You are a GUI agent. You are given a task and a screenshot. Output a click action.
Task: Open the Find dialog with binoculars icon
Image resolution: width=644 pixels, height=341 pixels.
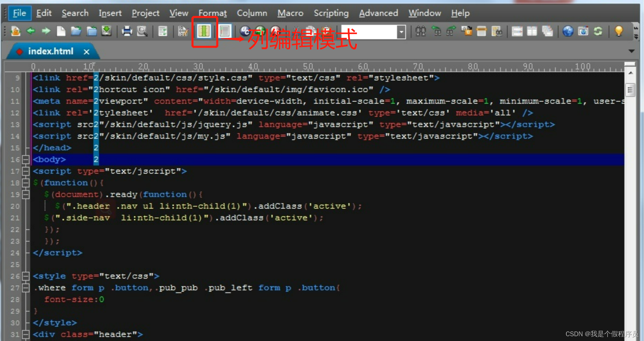420,31
